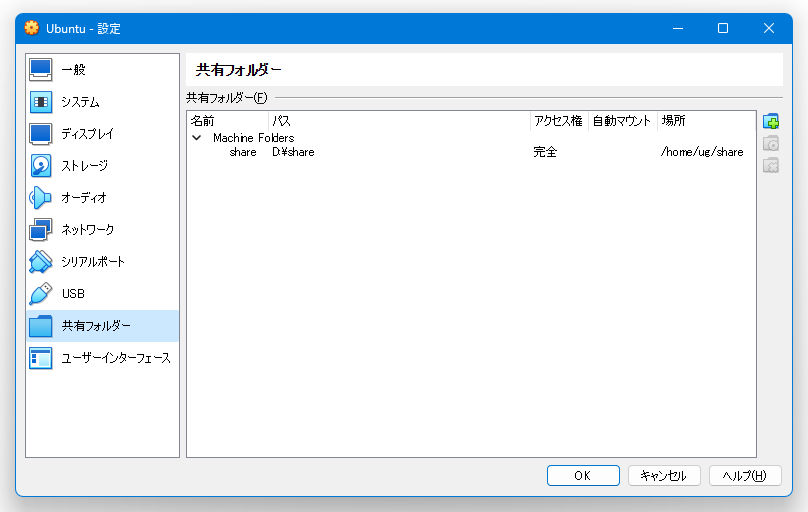
Task: Minimize the Ubuntu settings window
Action: point(678,28)
